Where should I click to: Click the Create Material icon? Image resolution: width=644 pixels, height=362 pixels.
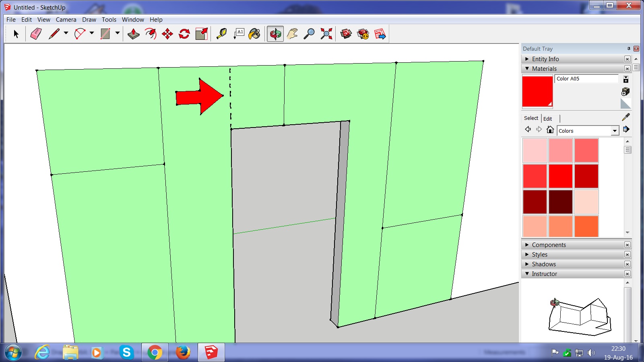(625, 92)
